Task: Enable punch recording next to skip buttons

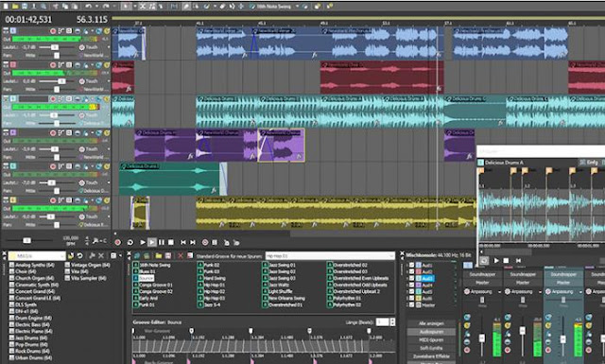Action: (x=205, y=242)
